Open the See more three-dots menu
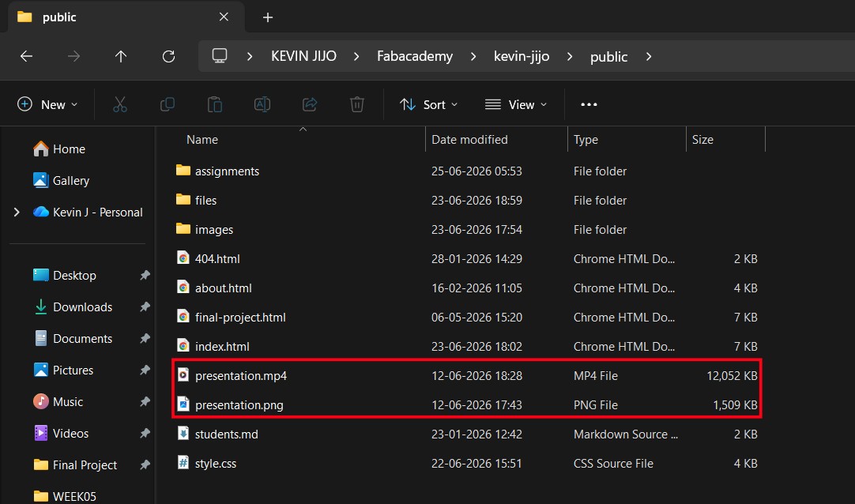 (589, 104)
